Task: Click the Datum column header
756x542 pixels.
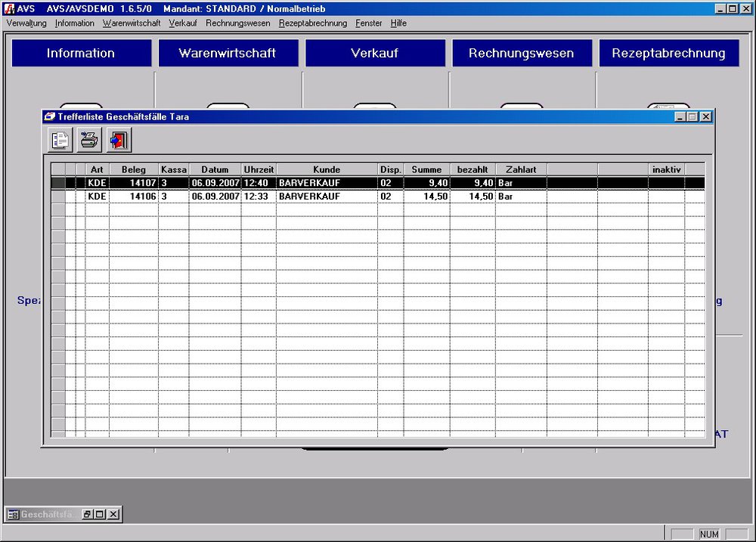Action: click(x=215, y=169)
